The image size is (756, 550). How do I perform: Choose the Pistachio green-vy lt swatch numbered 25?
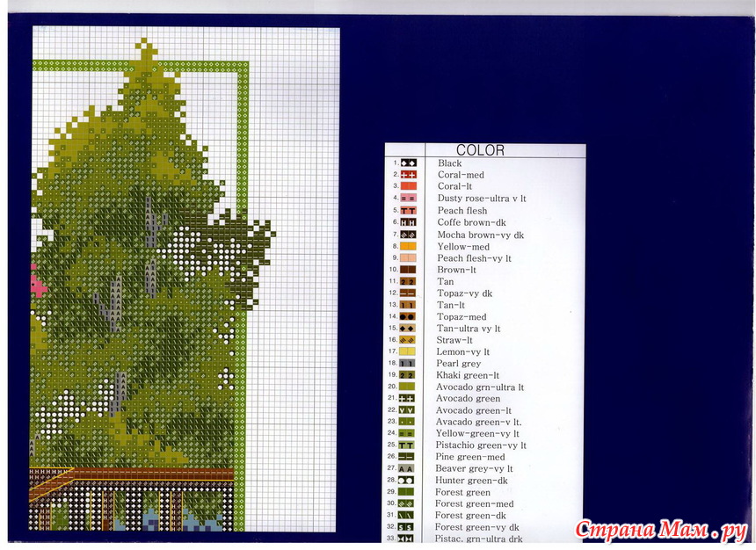point(406,445)
